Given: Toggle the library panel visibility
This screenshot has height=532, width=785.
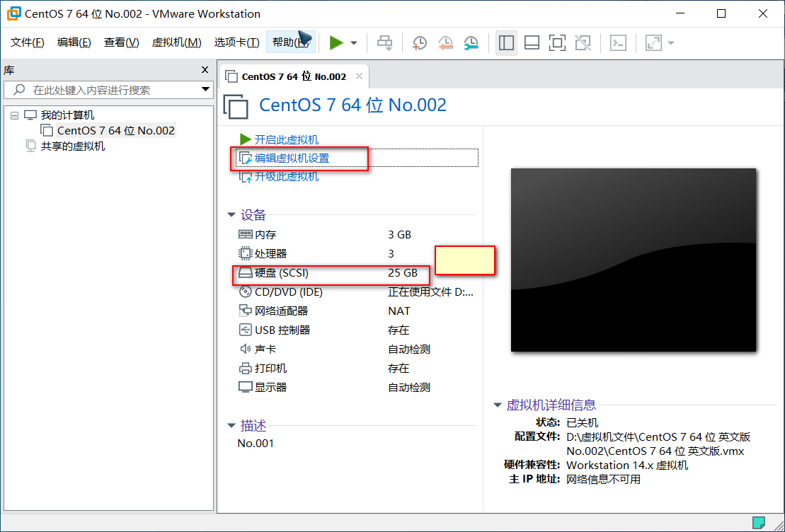Looking at the screenshot, I should 506,42.
